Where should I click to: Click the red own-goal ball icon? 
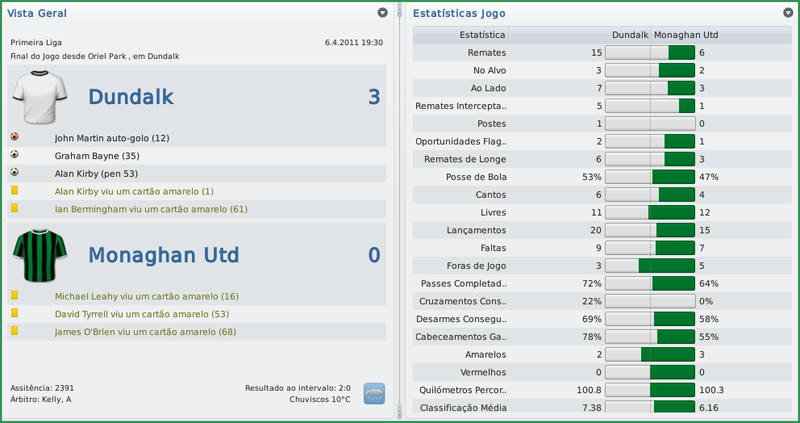click(15, 137)
